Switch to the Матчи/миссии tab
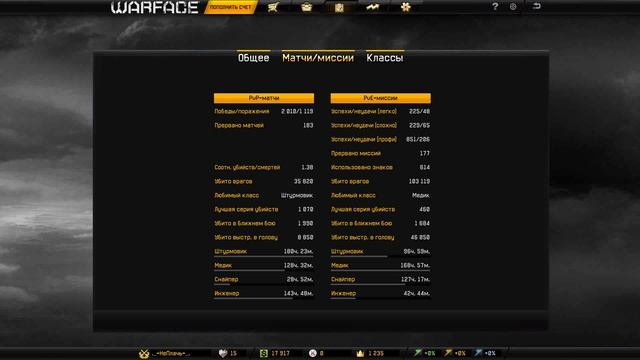Image resolution: width=640 pixels, height=360 pixels. [318, 58]
